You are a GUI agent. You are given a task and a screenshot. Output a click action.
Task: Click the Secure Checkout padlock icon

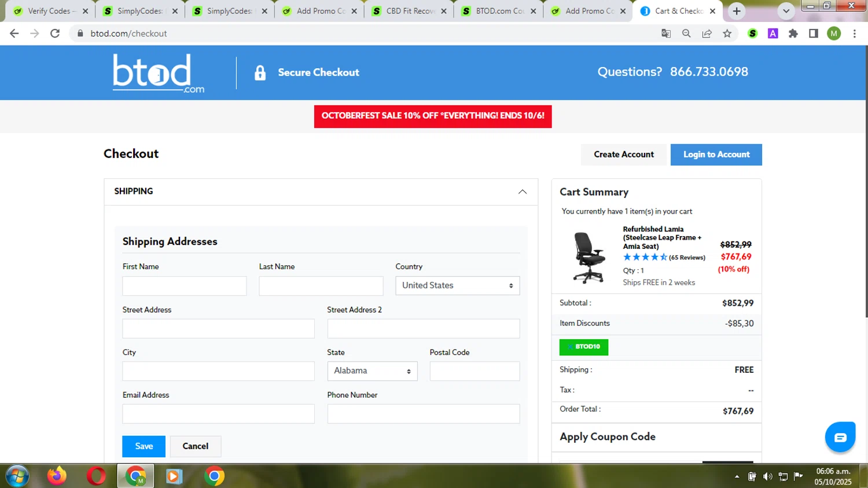260,72
